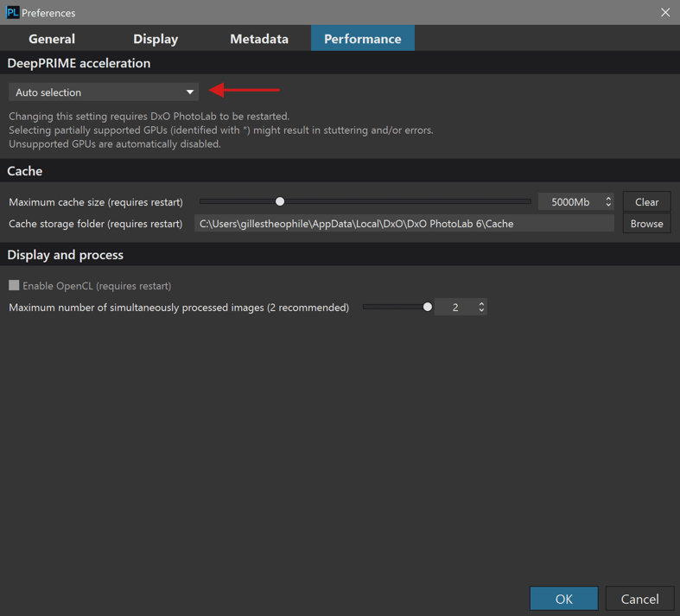Click the maximum cache size slider handle
This screenshot has width=680, height=616.
click(280, 201)
